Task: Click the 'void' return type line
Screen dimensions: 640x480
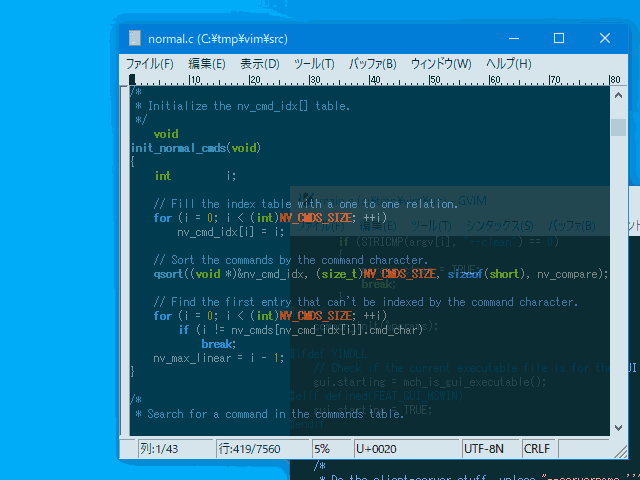Action: click(x=166, y=134)
